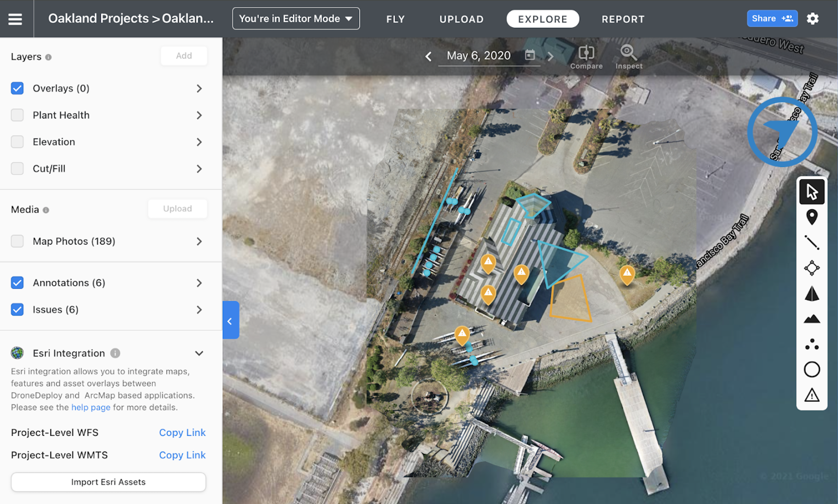
Task: Click Import Esri Assets button
Action: [108, 482]
